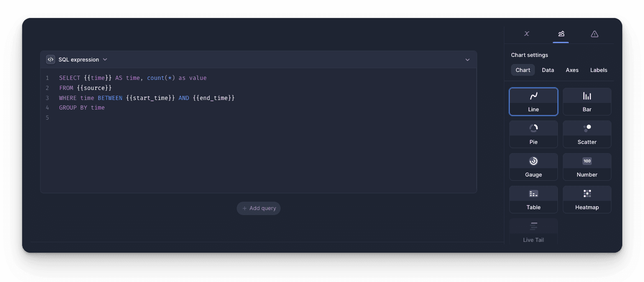644x282 pixels.
Task: Activate the Axes settings section
Action: coord(572,70)
